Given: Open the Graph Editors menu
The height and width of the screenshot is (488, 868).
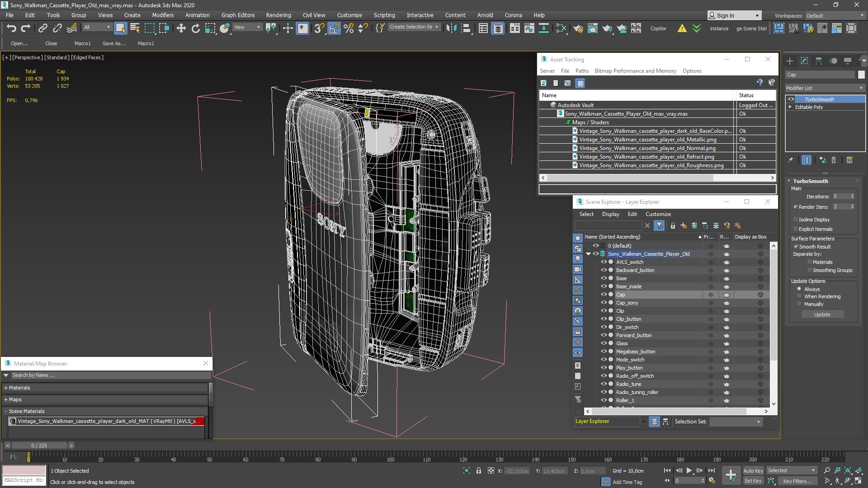Looking at the screenshot, I should pos(238,15).
